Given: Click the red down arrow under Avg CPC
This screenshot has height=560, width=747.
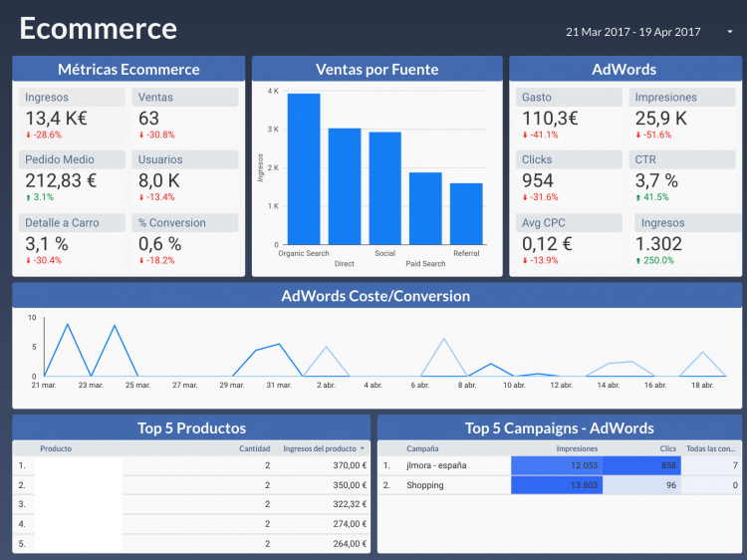Looking at the screenshot, I should coord(526,260).
